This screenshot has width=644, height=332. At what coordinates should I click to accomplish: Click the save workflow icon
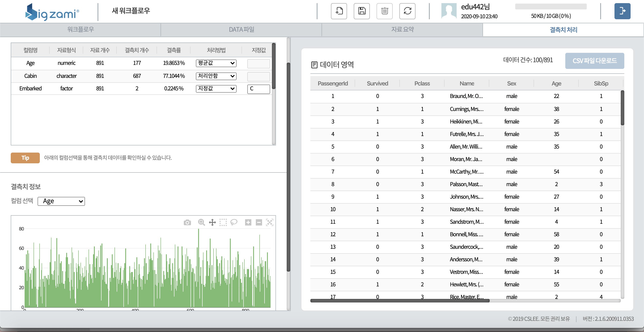point(362,11)
